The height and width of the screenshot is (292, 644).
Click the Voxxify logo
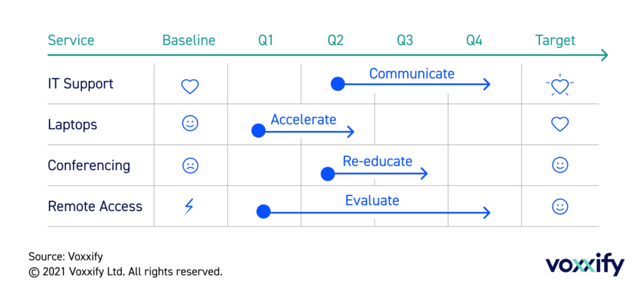[x=585, y=266]
